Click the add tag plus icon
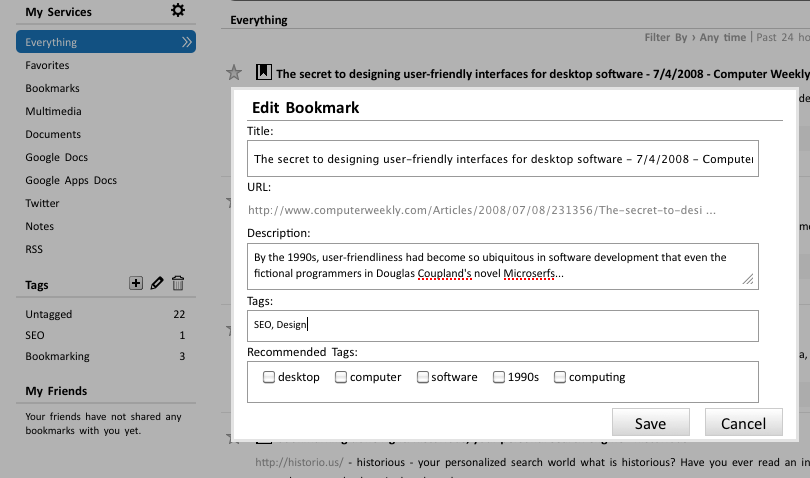This screenshot has width=810, height=478. (136, 283)
